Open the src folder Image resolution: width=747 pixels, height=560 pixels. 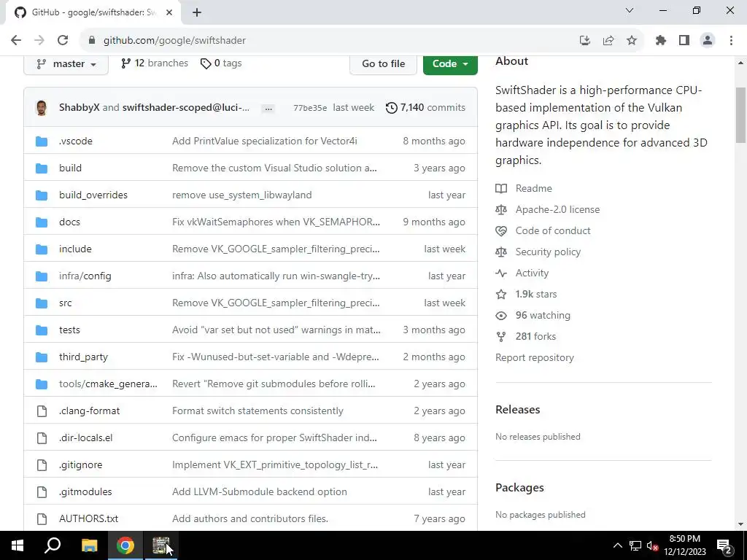tap(65, 303)
